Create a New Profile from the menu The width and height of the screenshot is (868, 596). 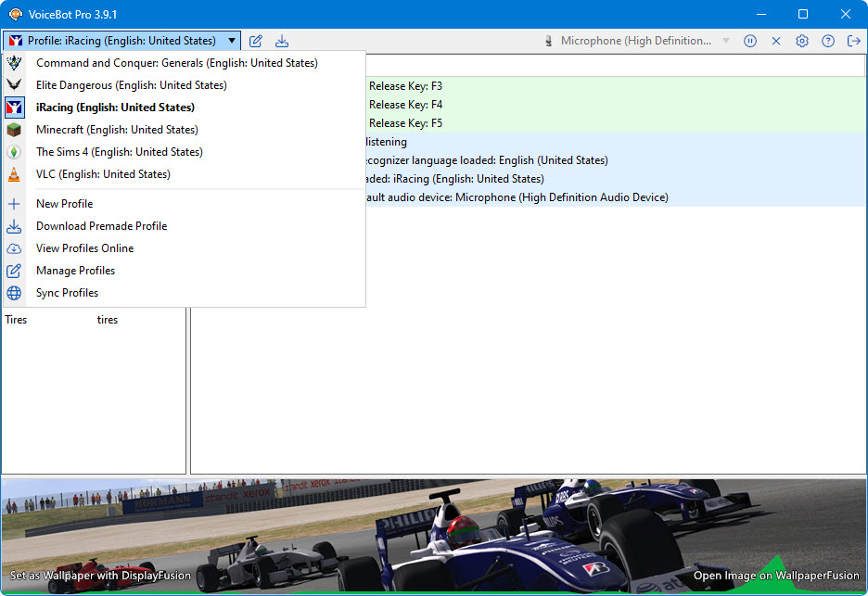pyautogui.click(x=64, y=204)
